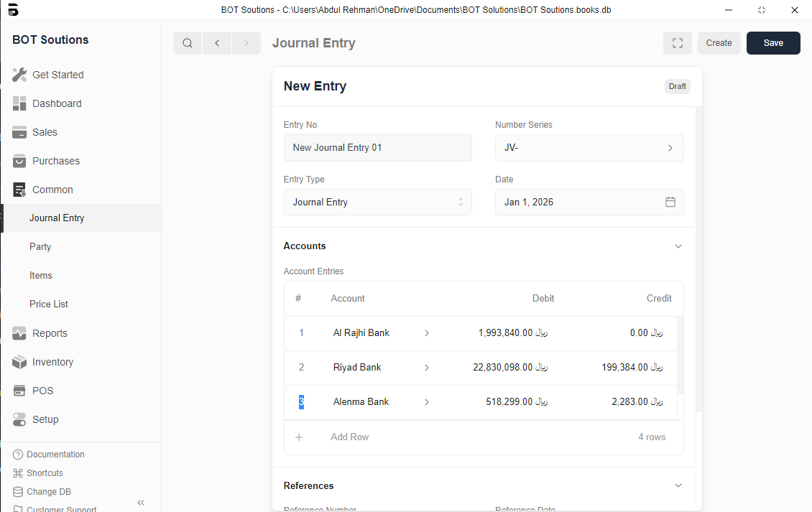Collapse the References section

[x=678, y=486]
